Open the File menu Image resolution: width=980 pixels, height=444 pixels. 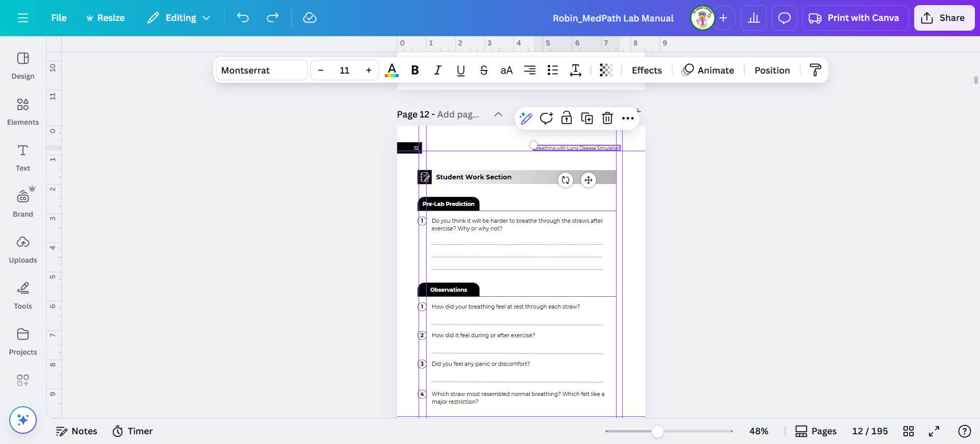pos(59,18)
